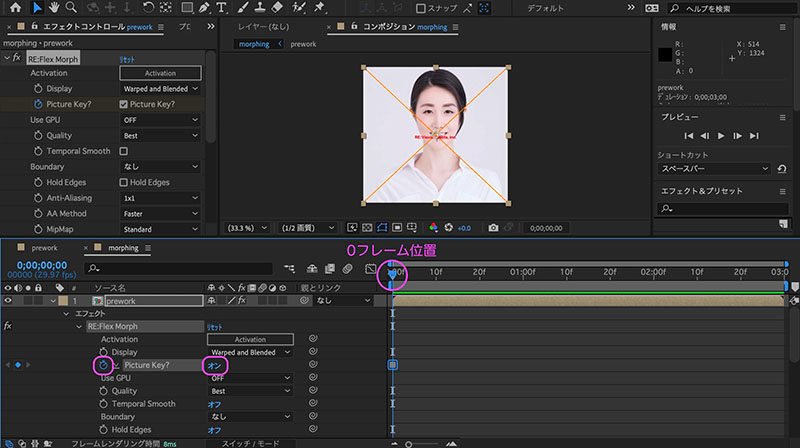Select the Rotation tool
This screenshot has width=800, height=448.
tap(148, 7)
